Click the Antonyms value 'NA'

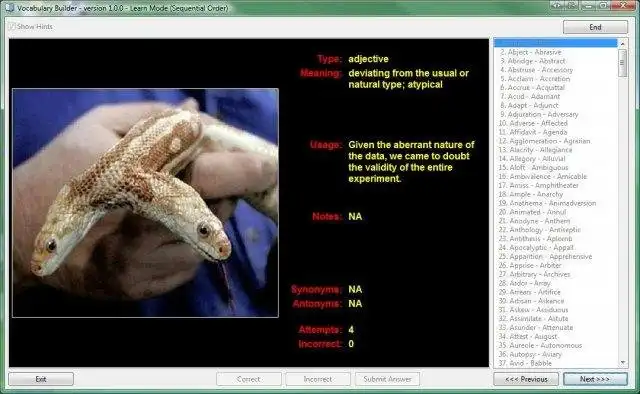tap(355, 304)
